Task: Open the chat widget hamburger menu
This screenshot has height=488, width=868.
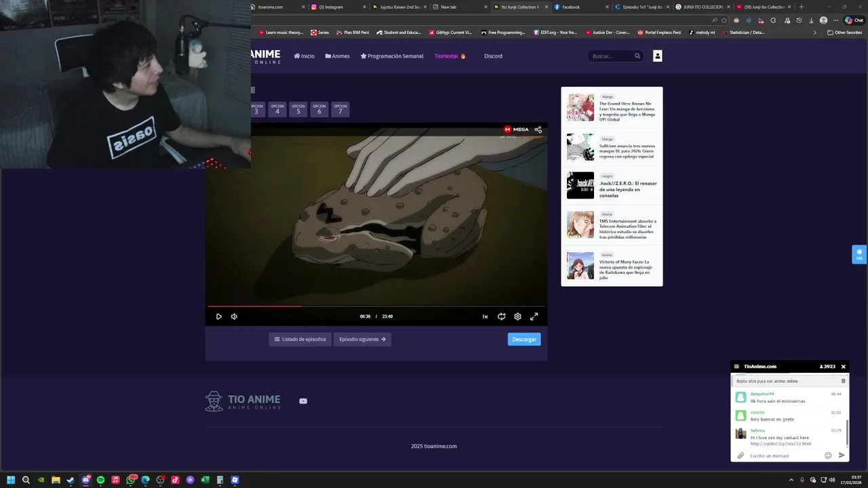Action: coord(736,367)
